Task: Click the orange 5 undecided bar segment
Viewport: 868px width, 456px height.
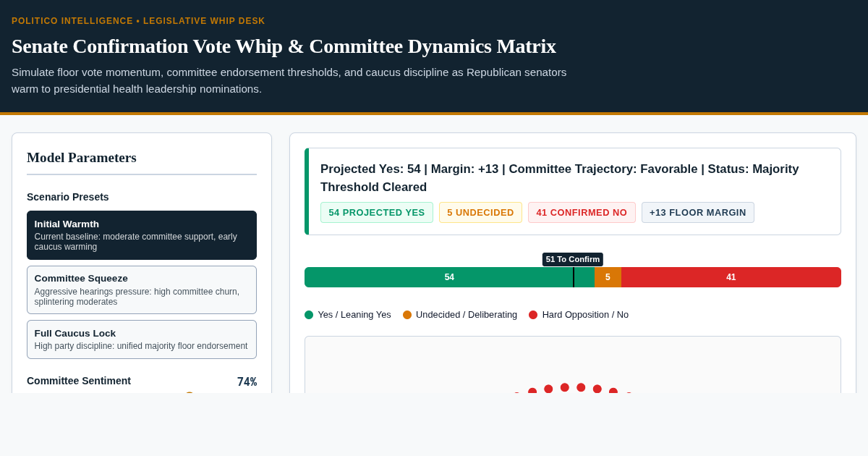Action: [608, 277]
